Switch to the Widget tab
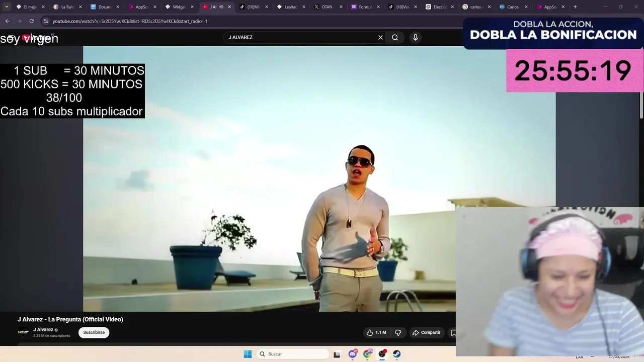 (x=179, y=7)
